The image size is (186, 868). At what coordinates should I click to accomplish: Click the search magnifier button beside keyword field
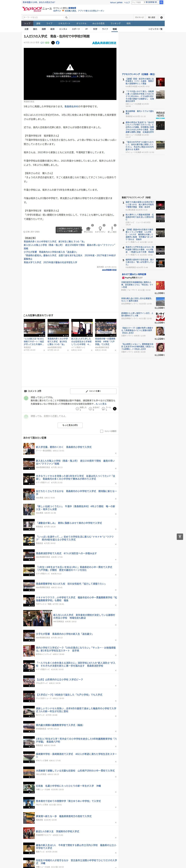66,18
